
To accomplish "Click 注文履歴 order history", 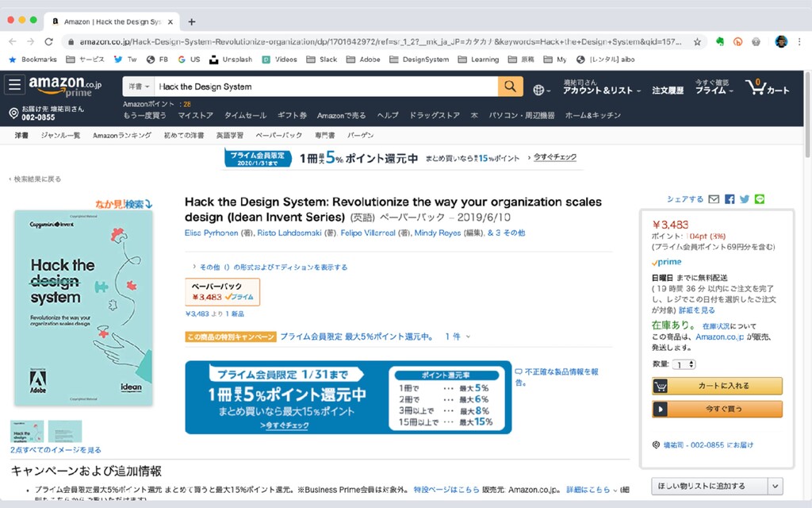I will [x=668, y=90].
